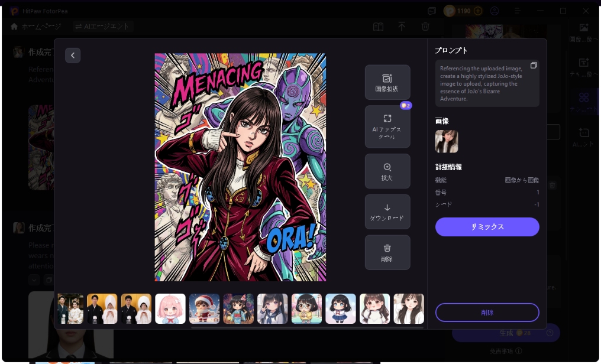This screenshot has height=364, width=601.
Task: Click the upload arrow icon in top toolbar
Action: 401,27
